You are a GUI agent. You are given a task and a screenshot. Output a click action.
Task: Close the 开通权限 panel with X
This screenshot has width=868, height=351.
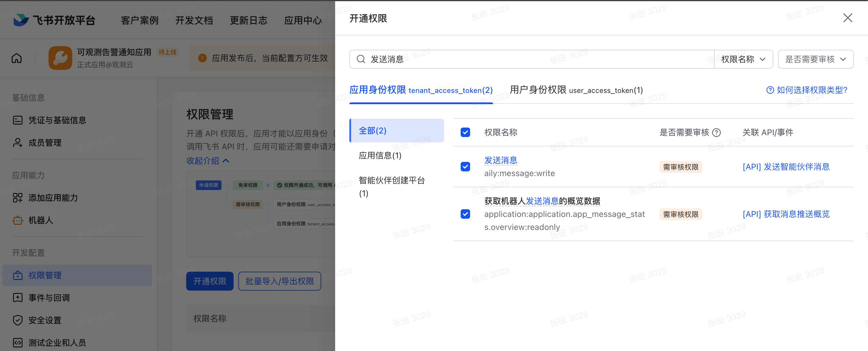click(848, 18)
